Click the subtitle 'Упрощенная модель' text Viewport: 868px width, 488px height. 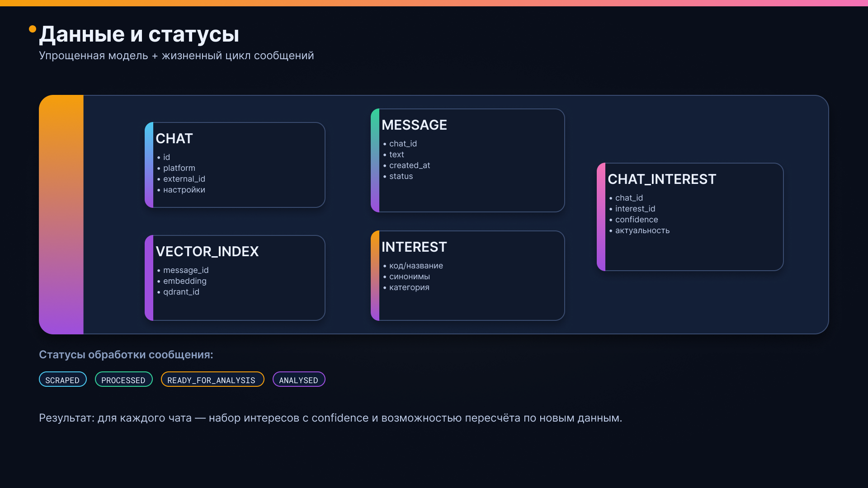176,56
